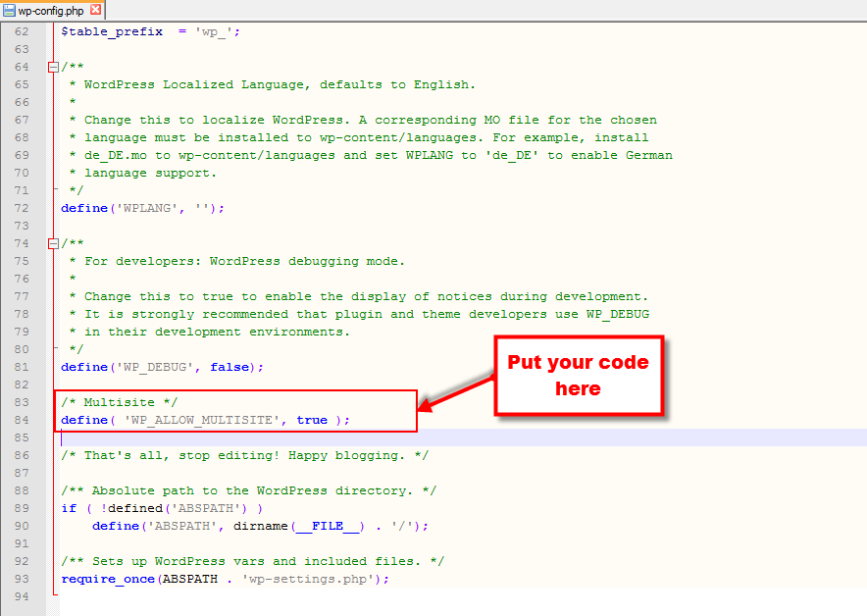
Task: Click the false value in the WP_DEBUG define
Action: [x=229, y=367]
